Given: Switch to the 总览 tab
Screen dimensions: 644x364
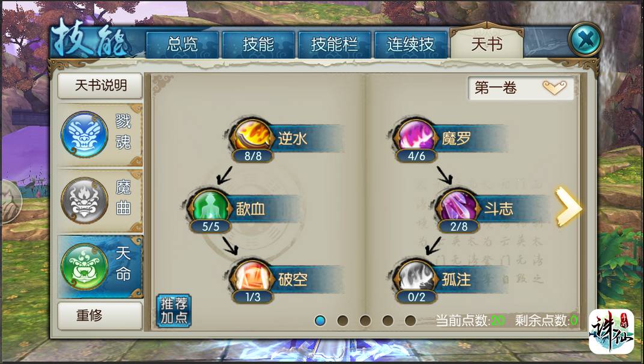Looking at the screenshot, I should 182,44.
